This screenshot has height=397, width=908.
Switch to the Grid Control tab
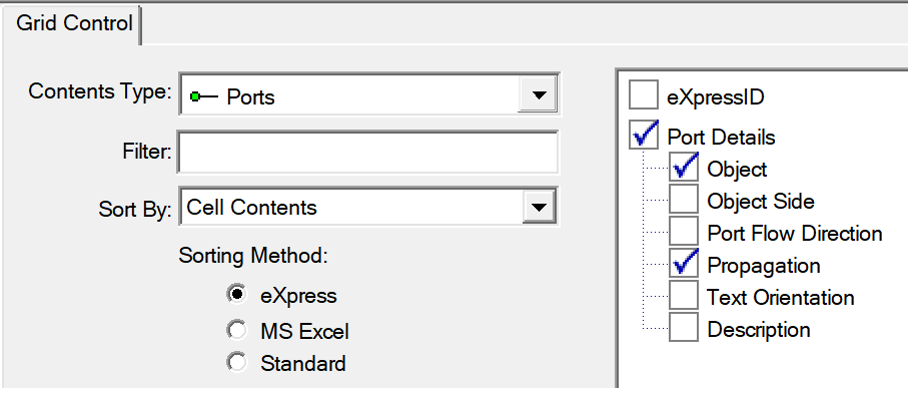(x=74, y=23)
